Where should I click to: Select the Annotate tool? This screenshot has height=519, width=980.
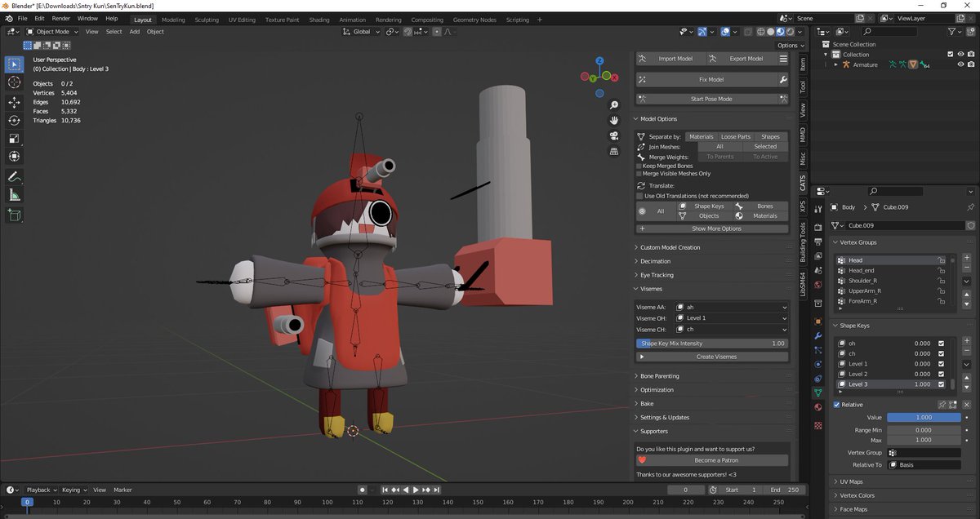14,177
